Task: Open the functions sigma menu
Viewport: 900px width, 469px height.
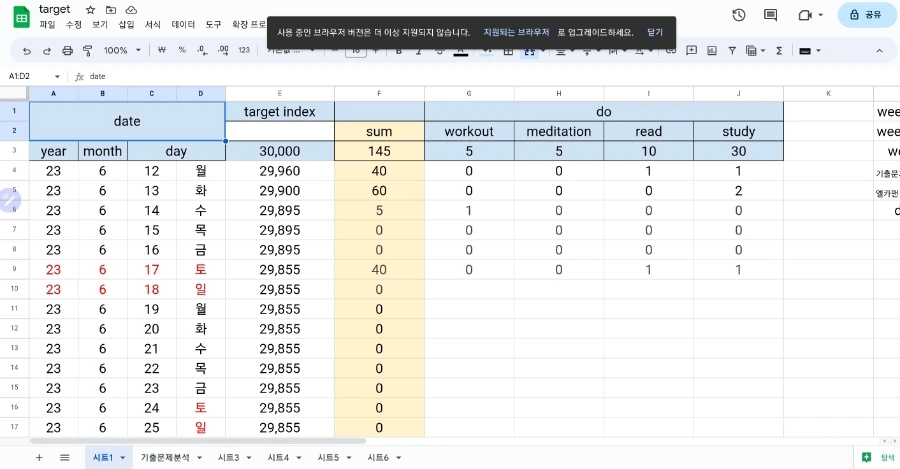Action: tap(779, 51)
